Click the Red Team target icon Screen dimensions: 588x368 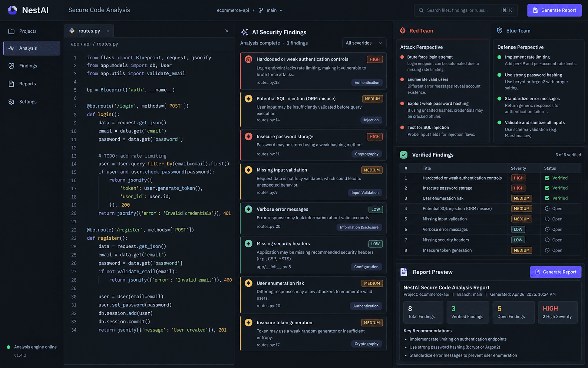[x=403, y=30]
